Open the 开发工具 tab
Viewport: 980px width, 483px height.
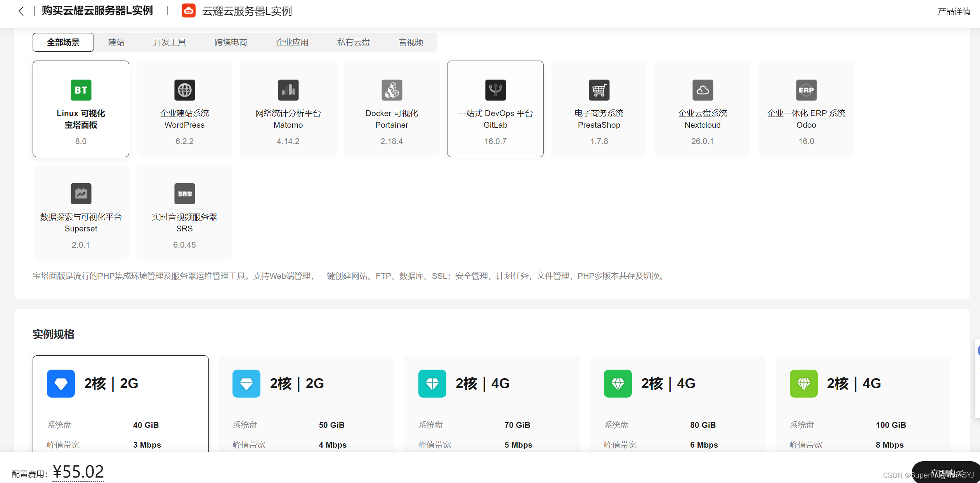coord(169,42)
